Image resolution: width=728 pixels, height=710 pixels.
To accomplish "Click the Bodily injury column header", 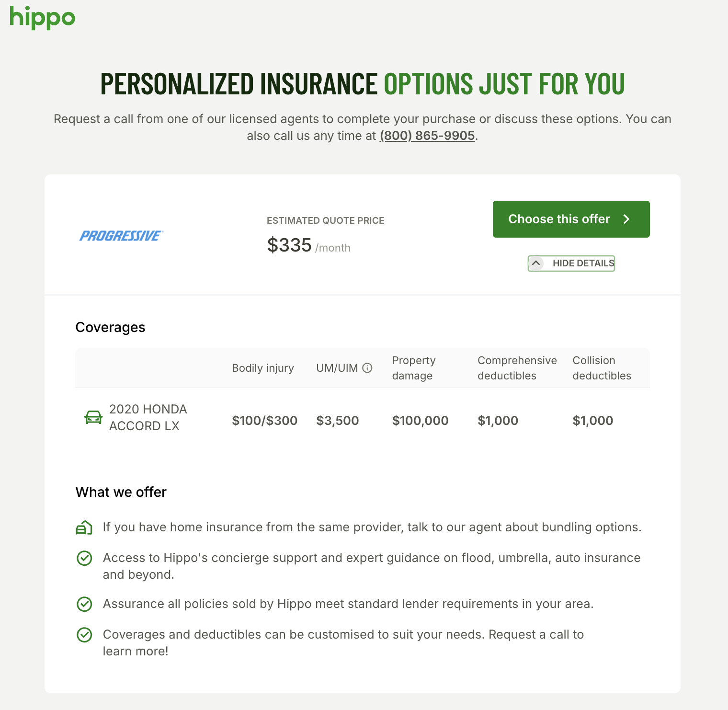I will 263,368.
